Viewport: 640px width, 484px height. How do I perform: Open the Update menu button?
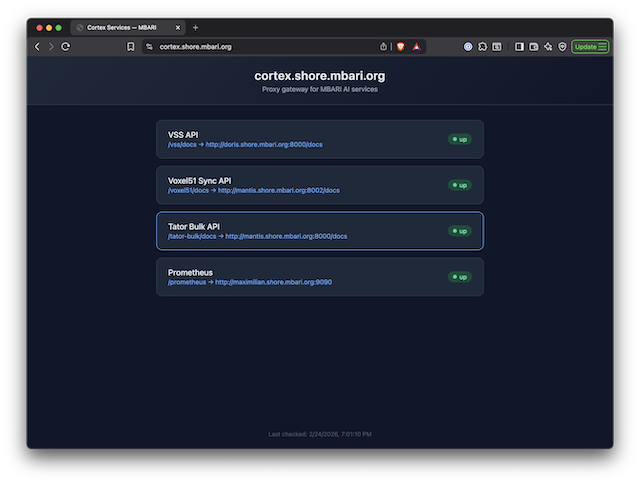(590, 47)
